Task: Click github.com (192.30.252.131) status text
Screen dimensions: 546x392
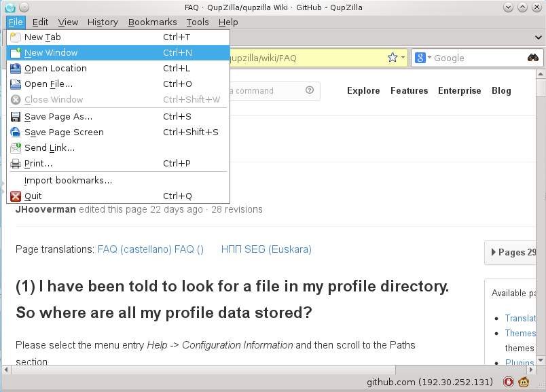Action: pyautogui.click(x=430, y=382)
